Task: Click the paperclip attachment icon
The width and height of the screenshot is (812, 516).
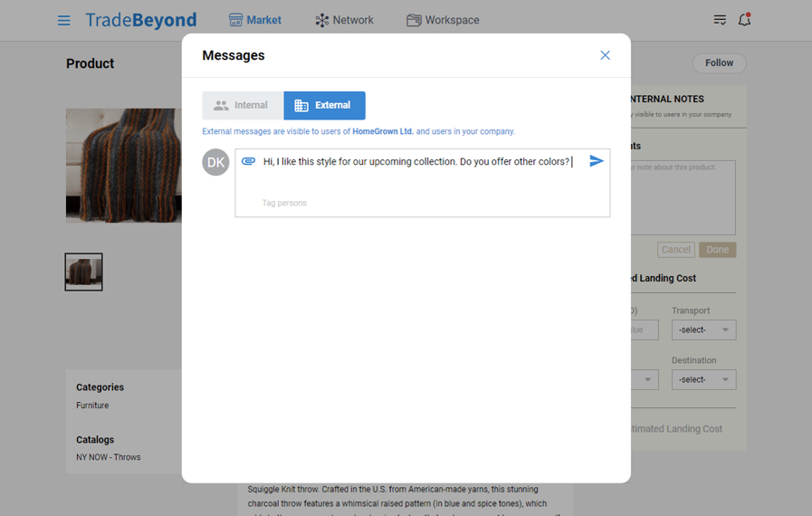Action: (248, 162)
